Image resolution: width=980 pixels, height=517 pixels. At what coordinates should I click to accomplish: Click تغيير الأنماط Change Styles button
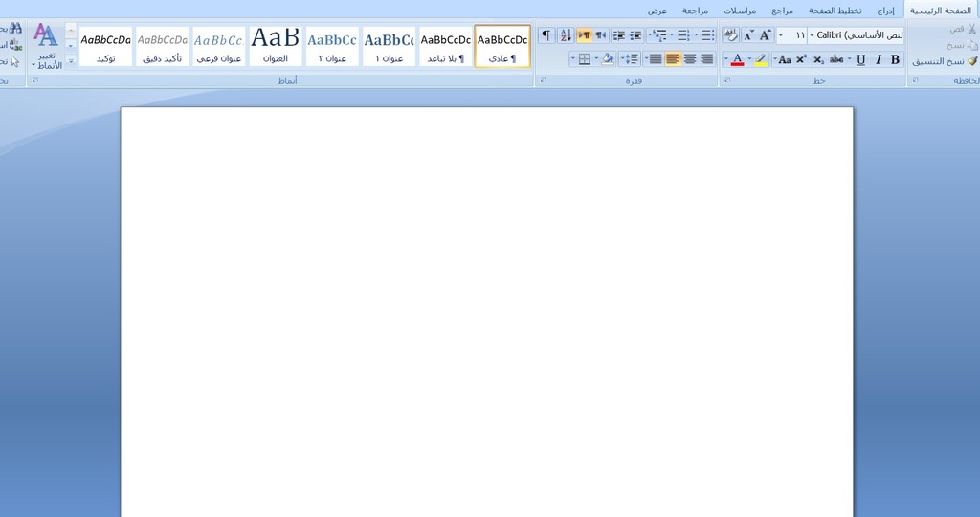[x=46, y=48]
